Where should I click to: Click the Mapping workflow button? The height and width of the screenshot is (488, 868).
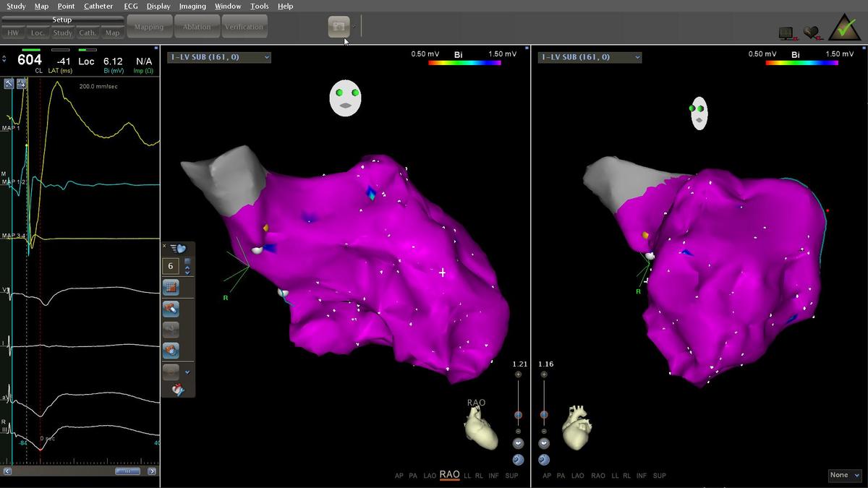coord(149,27)
